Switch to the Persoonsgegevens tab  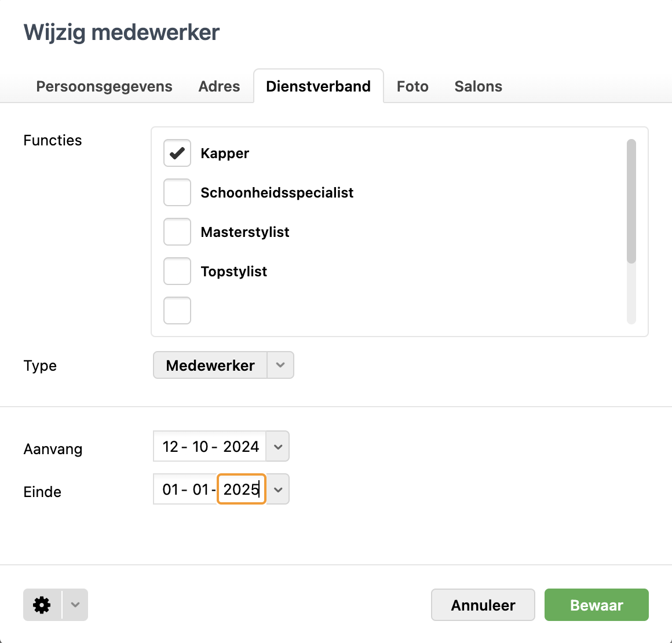pos(104,86)
